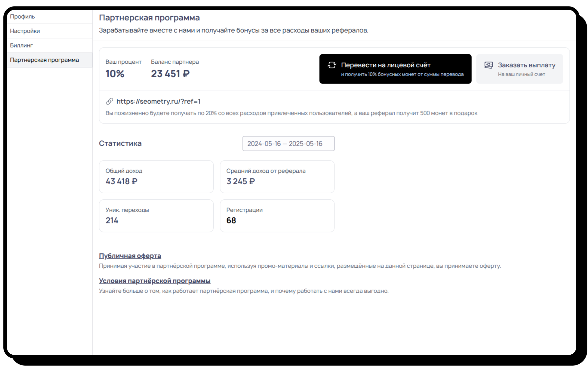Viewport: 588px width, 371px height.
Task: Click the Общий доход statistics card
Action: click(x=156, y=177)
